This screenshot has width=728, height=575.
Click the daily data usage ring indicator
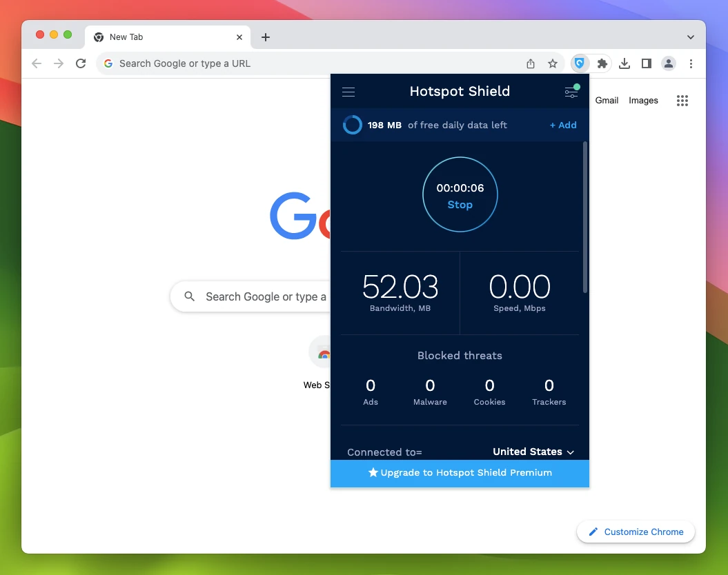(352, 125)
